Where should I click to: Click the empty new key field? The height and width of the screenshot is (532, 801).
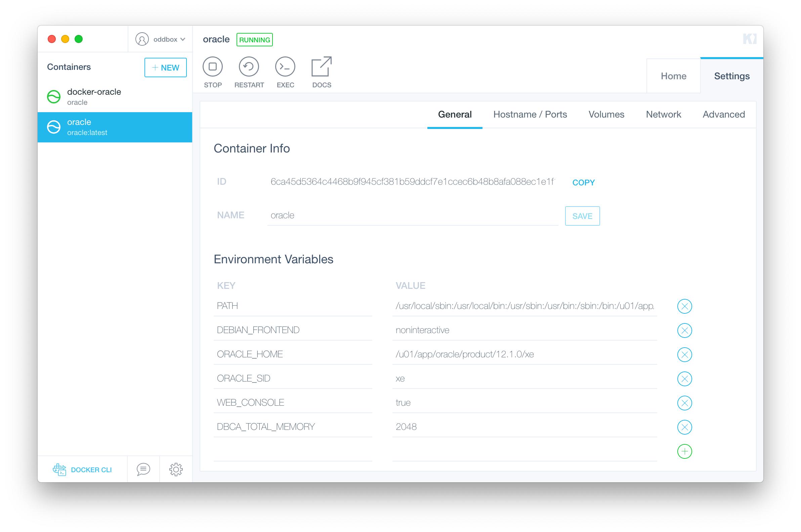293,451
